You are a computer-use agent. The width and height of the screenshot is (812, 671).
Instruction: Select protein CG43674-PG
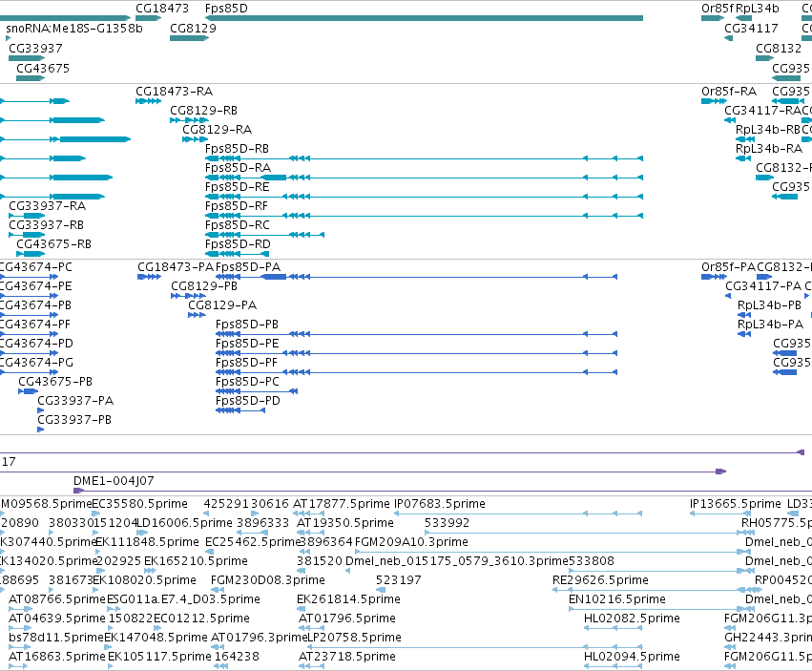pyautogui.click(x=35, y=363)
